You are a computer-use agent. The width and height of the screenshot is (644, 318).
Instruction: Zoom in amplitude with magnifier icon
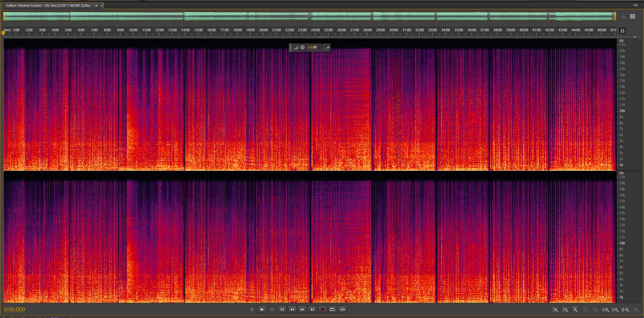[x=555, y=310]
